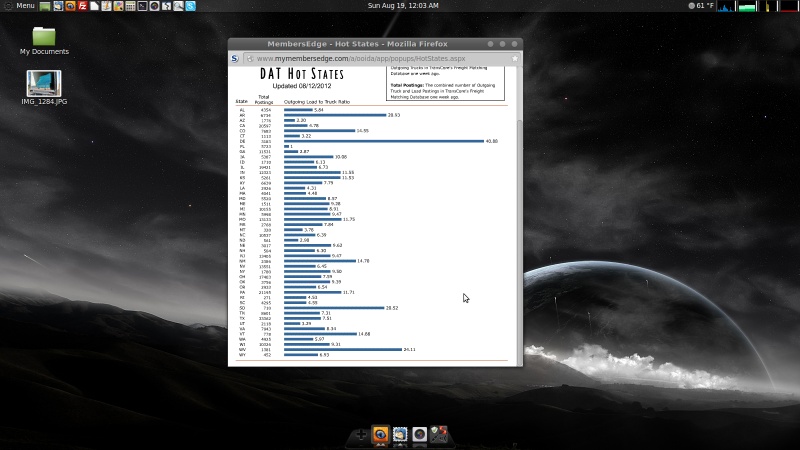Click the bookmark star in address bar
Screen dimensions: 800x450
coord(515,59)
